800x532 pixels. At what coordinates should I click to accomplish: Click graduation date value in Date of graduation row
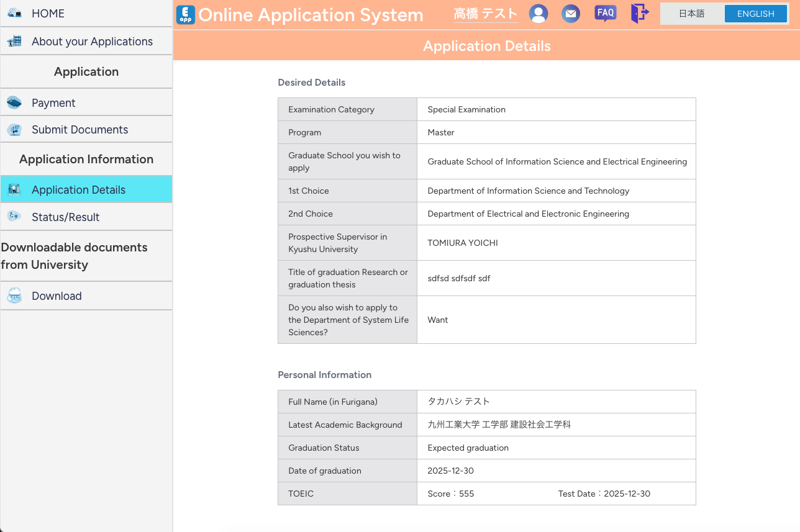tap(451, 471)
